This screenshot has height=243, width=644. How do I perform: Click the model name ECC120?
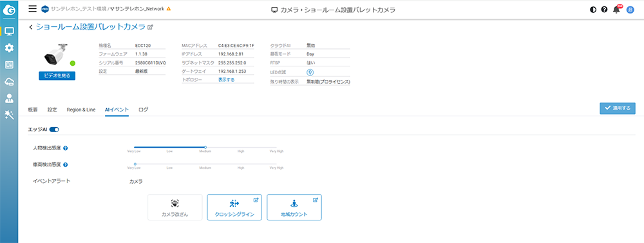coord(142,45)
